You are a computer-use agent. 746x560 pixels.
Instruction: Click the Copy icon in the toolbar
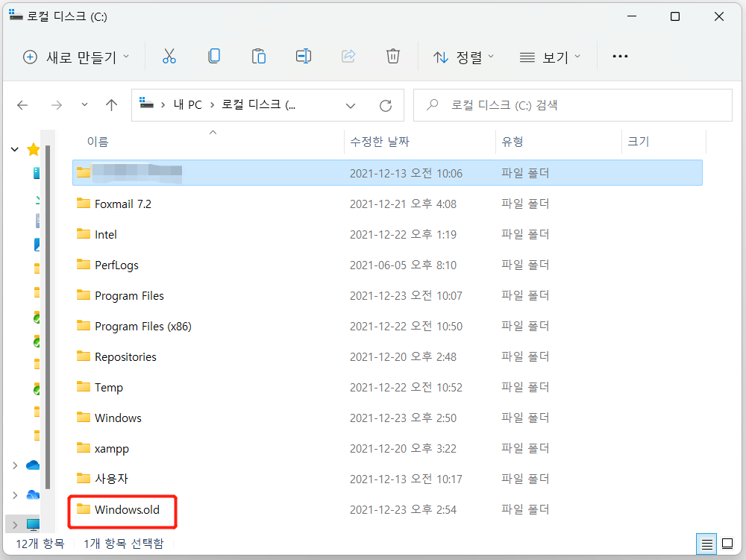tap(214, 56)
